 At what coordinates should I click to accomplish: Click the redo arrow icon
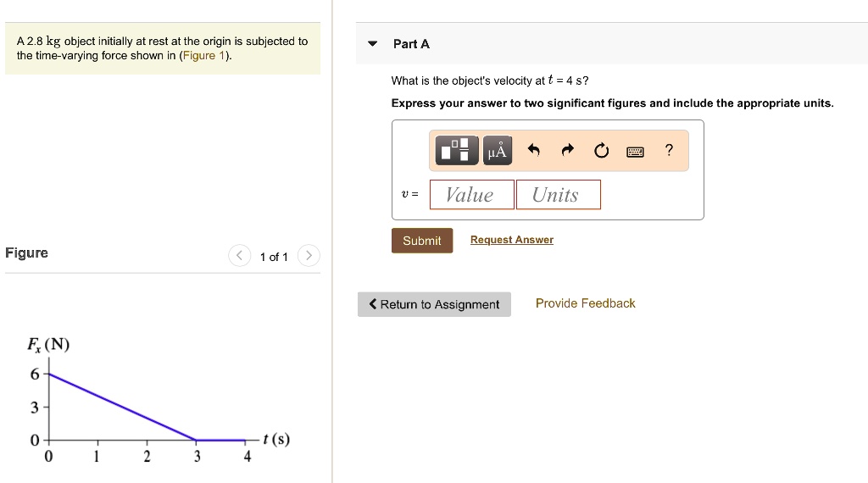click(567, 151)
